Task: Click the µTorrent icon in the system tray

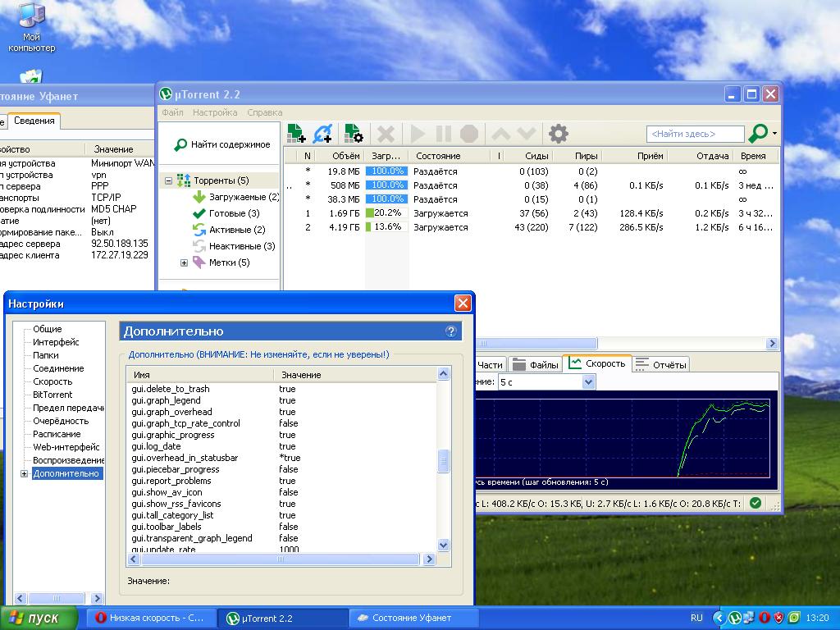Action: click(735, 619)
